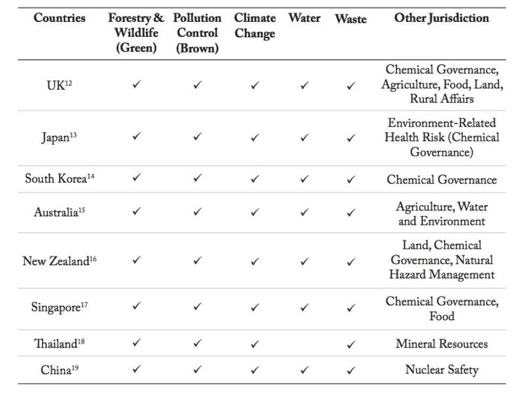Click Australia's Water column checkmark

tap(304, 212)
